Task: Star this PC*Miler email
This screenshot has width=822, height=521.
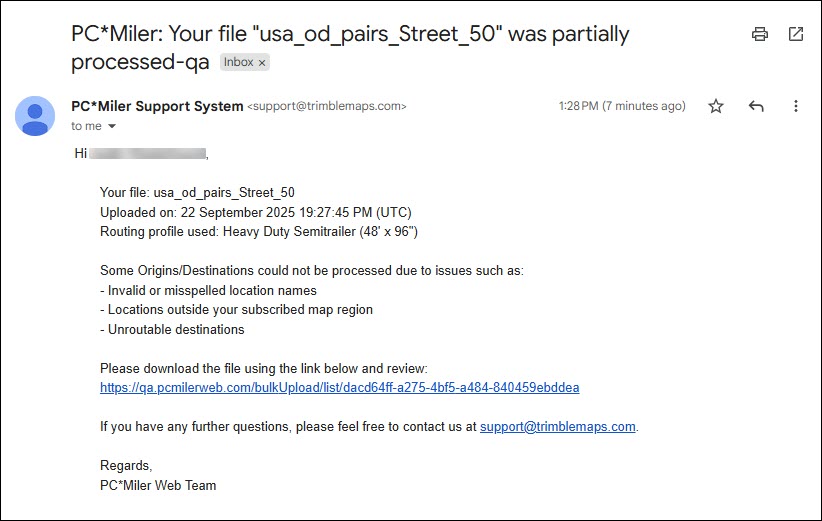Action: [716, 106]
